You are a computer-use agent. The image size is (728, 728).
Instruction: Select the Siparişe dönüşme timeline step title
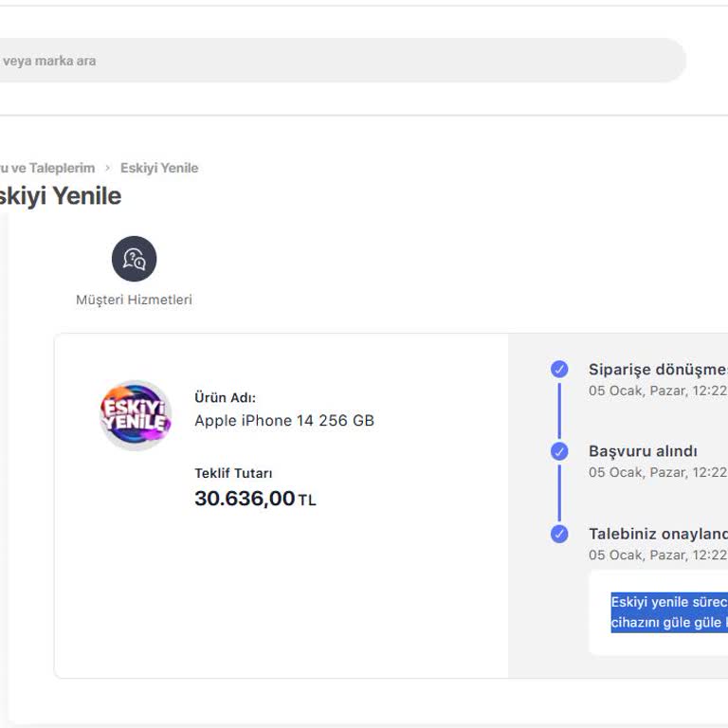(657, 370)
